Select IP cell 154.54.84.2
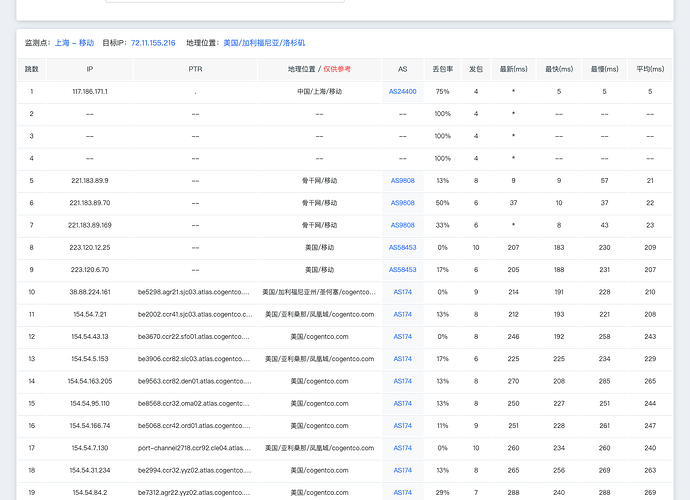This screenshot has width=690, height=500. 90,493
